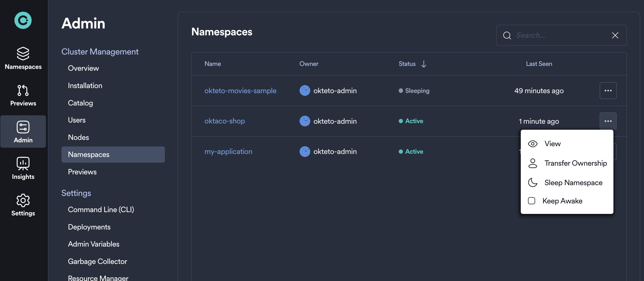Screen dimensions: 644x281
Task: Toggle the Status sort order arrow
Action: (x=423, y=64)
